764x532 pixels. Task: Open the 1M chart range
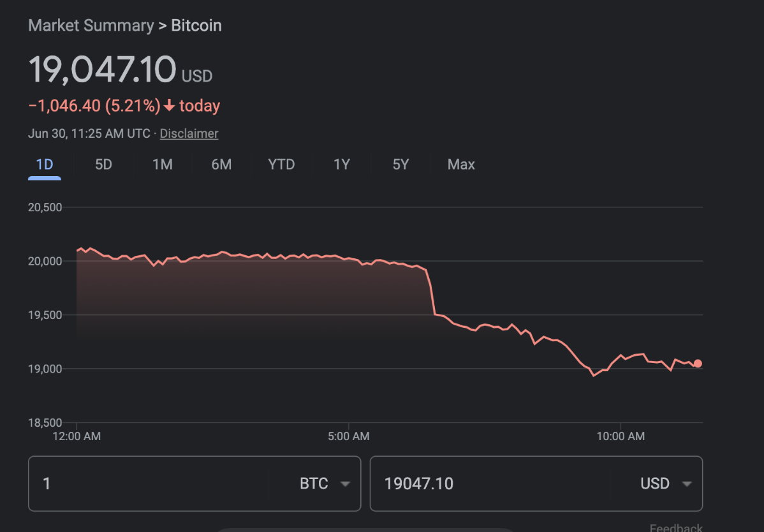(x=163, y=165)
